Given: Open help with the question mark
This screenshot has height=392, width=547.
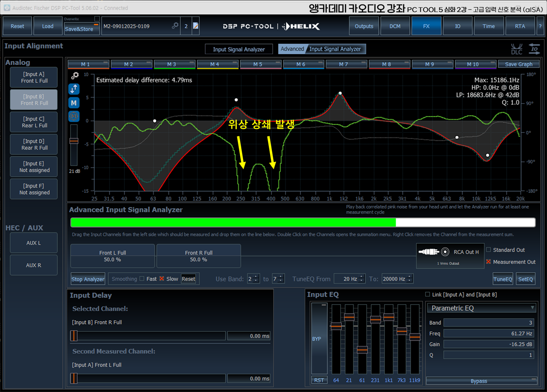Looking at the screenshot, I should 540,26.
